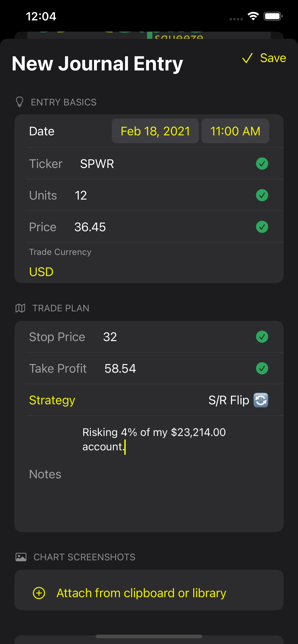
Task: Tap the Save checkmark icon
Action: click(247, 58)
